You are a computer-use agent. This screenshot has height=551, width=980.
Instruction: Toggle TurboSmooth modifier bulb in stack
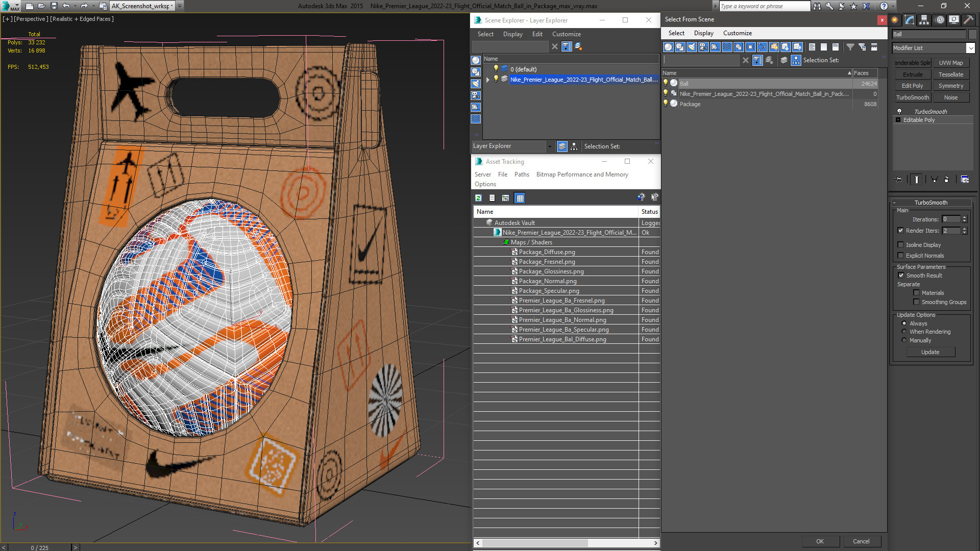click(899, 111)
